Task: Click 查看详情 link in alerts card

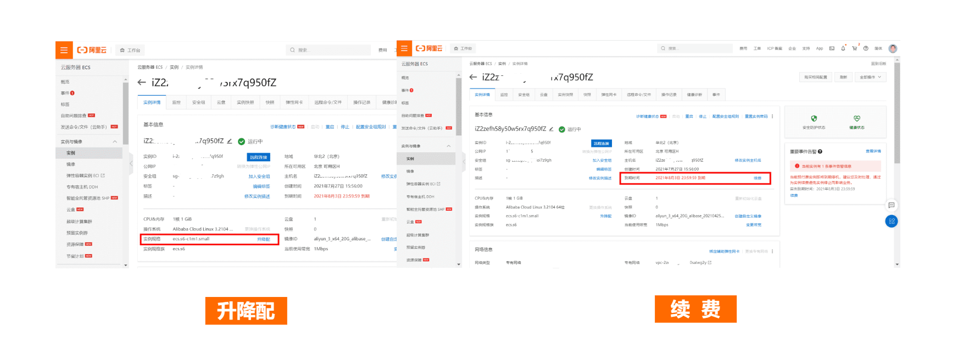Action: 873,151
